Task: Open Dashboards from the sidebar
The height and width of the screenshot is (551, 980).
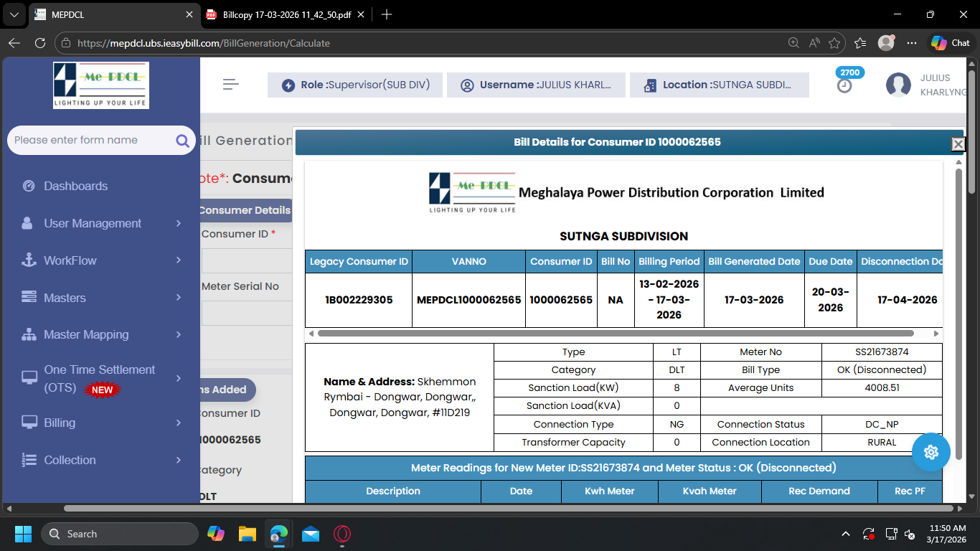Action: click(x=75, y=186)
